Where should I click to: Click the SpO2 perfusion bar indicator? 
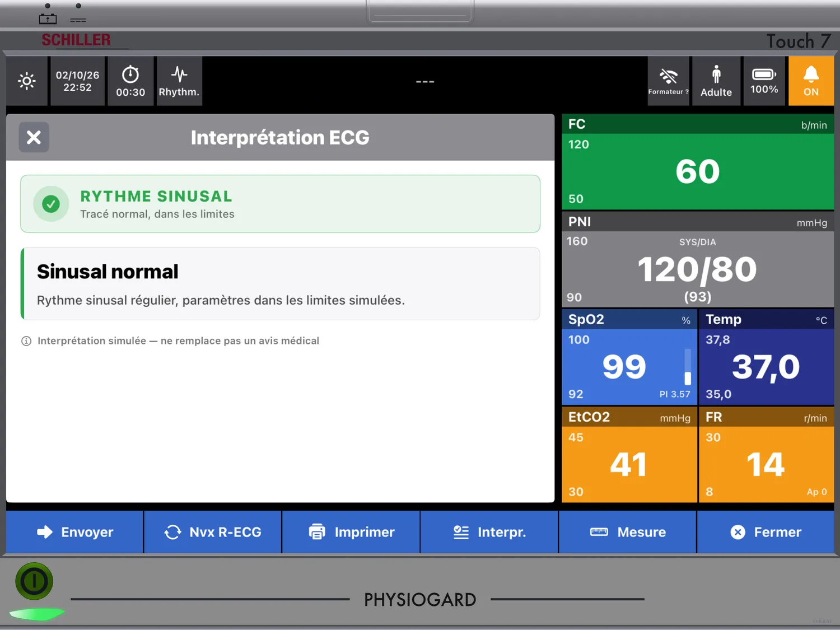[688, 367]
